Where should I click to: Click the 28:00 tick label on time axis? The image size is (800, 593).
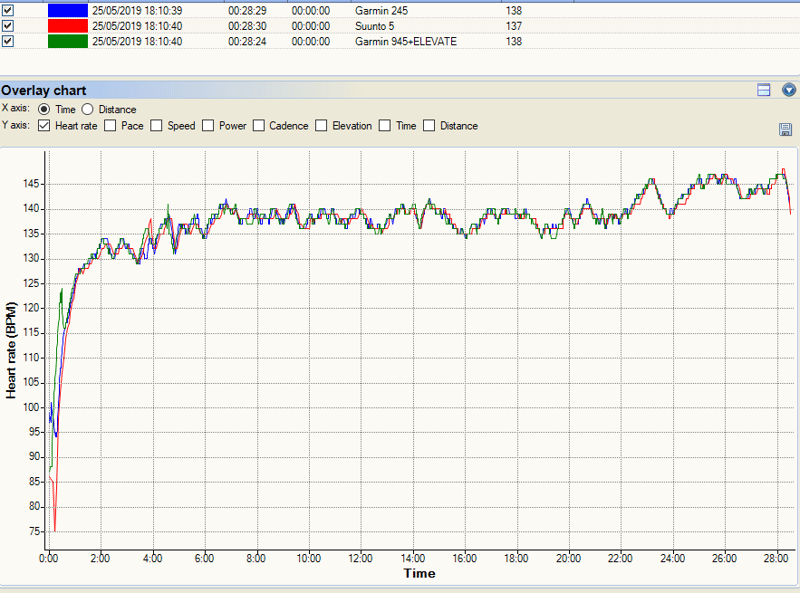tap(776, 558)
